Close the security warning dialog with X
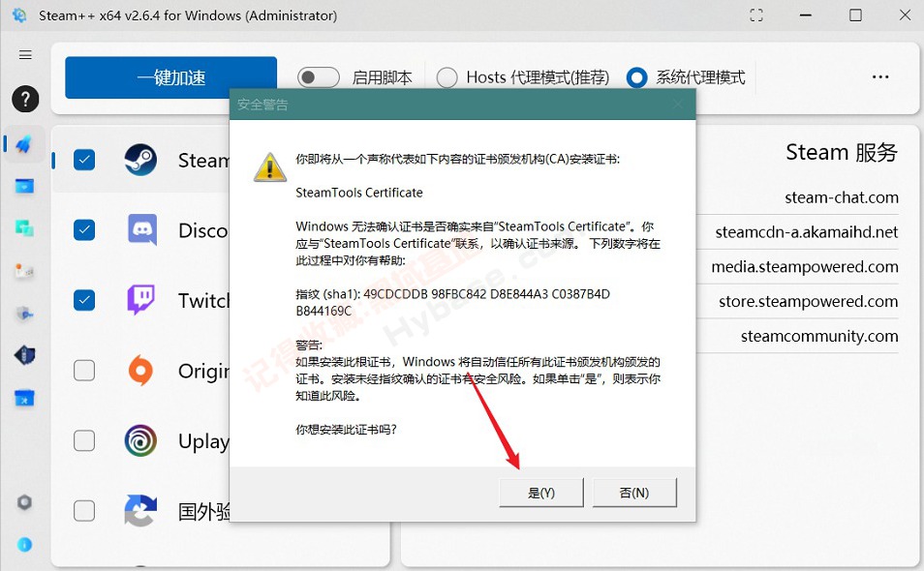Screen dimensions: 924x571 click(x=678, y=105)
